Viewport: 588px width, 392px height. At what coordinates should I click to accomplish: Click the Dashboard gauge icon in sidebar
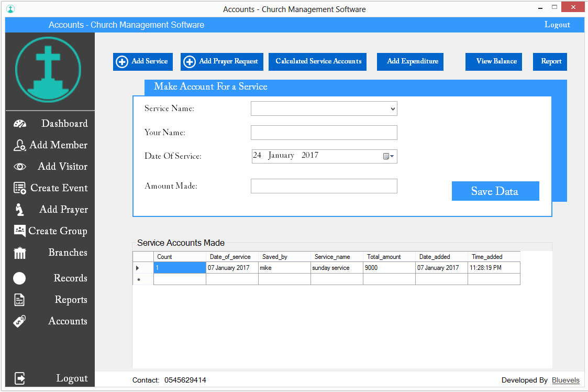tap(20, 124)
